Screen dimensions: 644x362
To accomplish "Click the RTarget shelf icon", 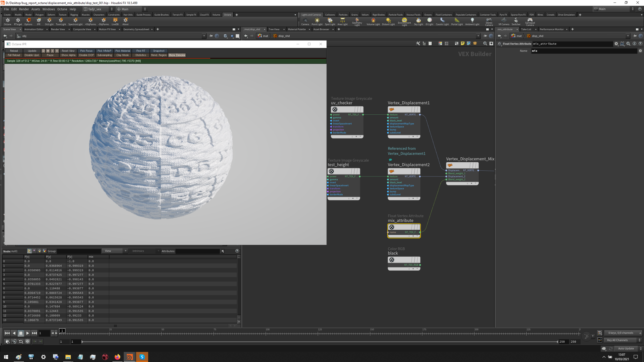I will pos(18,21).
